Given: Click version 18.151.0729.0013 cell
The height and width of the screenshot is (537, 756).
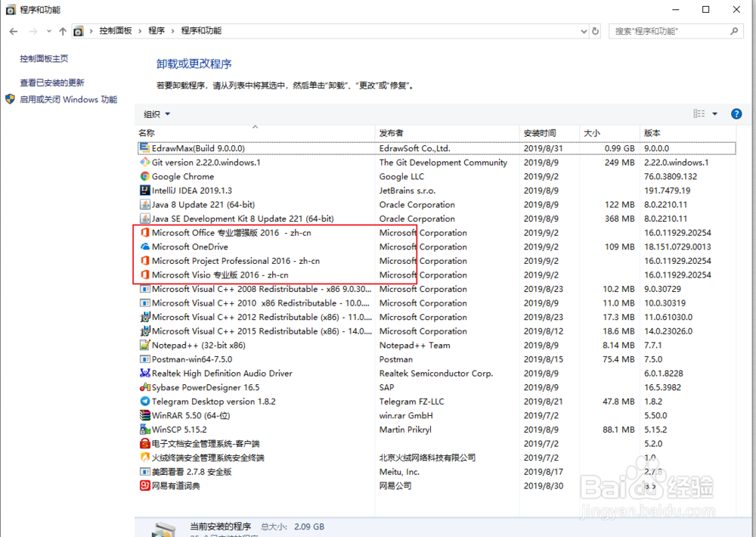Looking at the screenshot, I should click(x=678, y=247).
